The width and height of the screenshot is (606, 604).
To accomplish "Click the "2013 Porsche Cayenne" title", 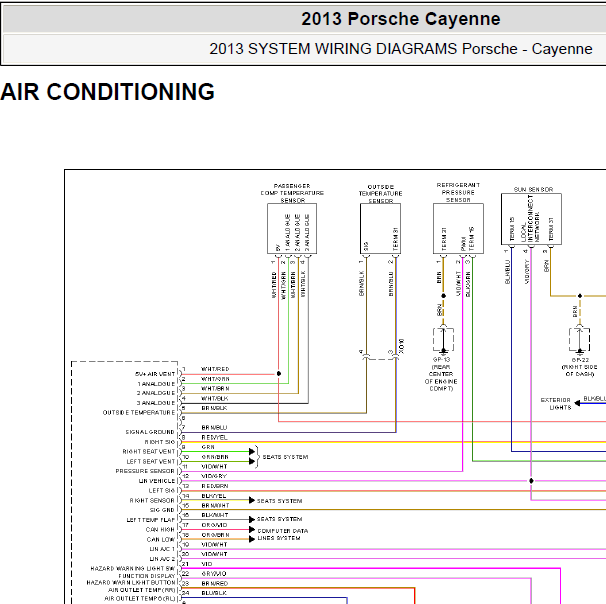I will click(401, 19).
